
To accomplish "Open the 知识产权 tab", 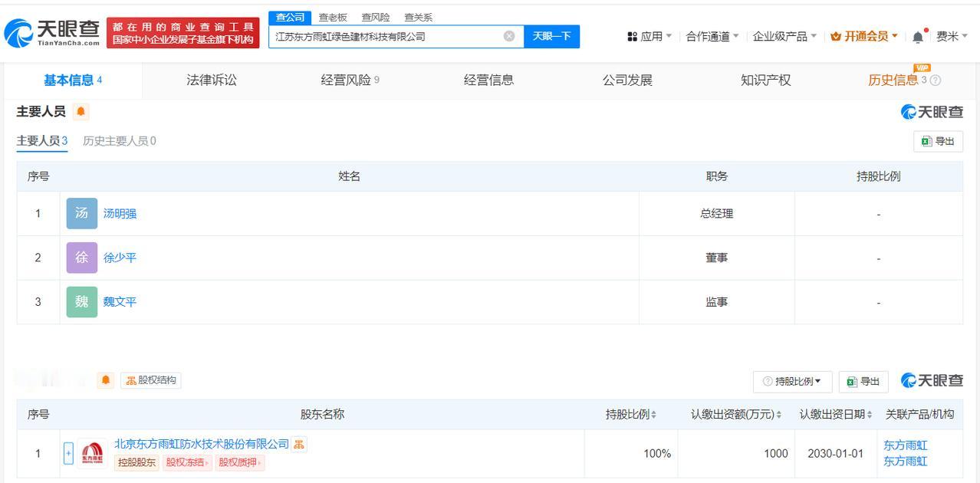I will point(765,80).
